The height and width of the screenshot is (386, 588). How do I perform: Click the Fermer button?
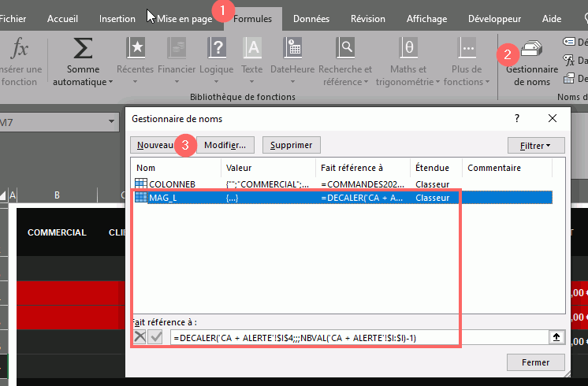pos(536,362)
